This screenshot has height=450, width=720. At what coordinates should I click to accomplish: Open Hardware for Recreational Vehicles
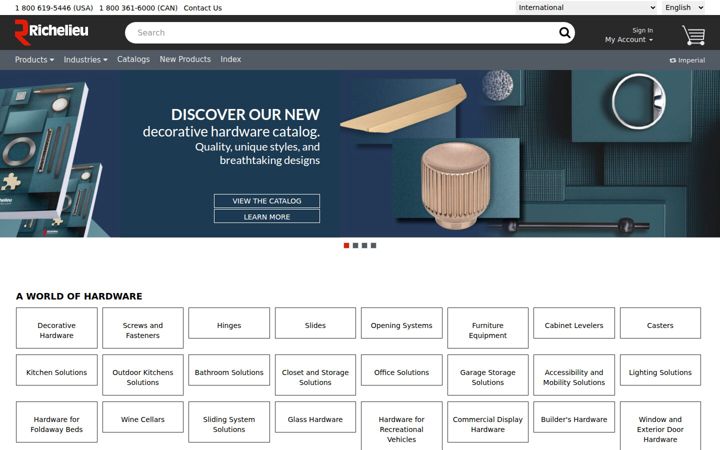pos(402,426)
